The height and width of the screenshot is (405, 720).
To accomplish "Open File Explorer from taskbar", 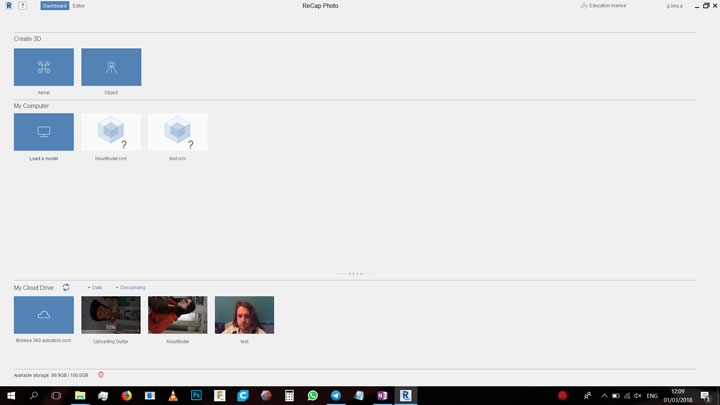I will [80, 395].
